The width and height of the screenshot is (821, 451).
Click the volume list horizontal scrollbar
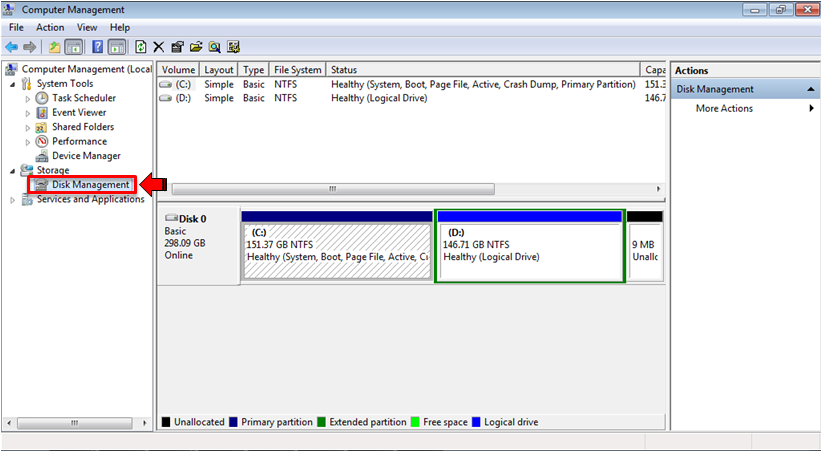point(400,189)
